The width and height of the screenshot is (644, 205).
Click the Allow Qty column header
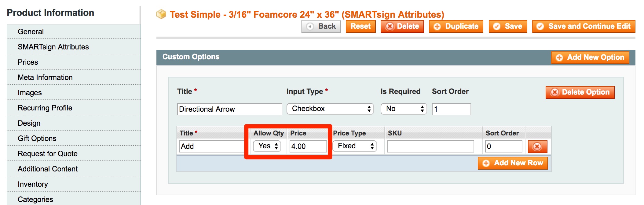269,133
